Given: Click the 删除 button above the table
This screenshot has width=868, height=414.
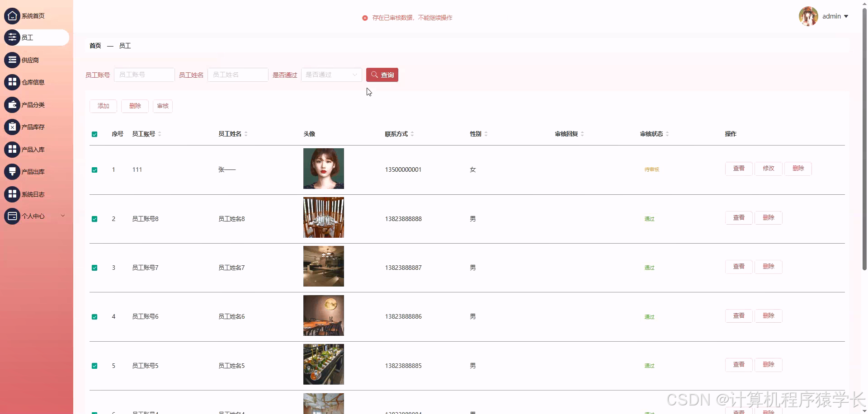Looking at the screenshot, I should point(135,106).
